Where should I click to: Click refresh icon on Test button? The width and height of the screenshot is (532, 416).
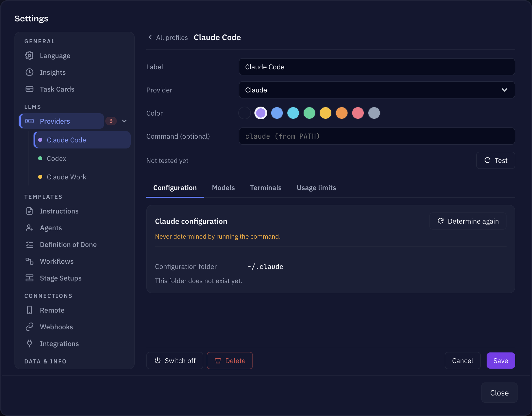click(487, 160)
